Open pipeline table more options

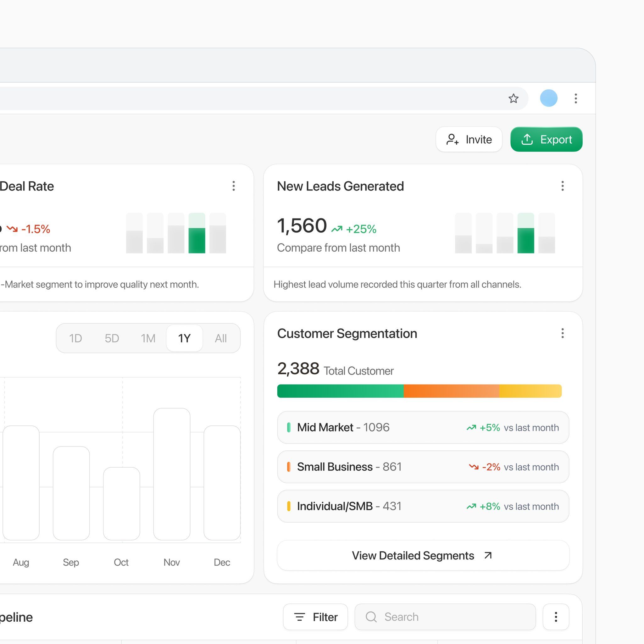(x=556, y=617)
